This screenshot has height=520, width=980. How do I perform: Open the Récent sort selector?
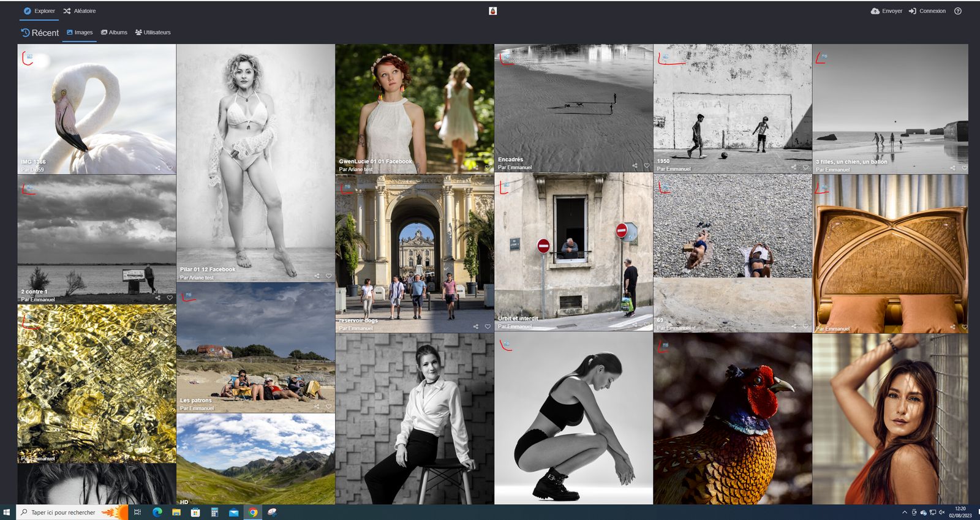tap(40, 32)
